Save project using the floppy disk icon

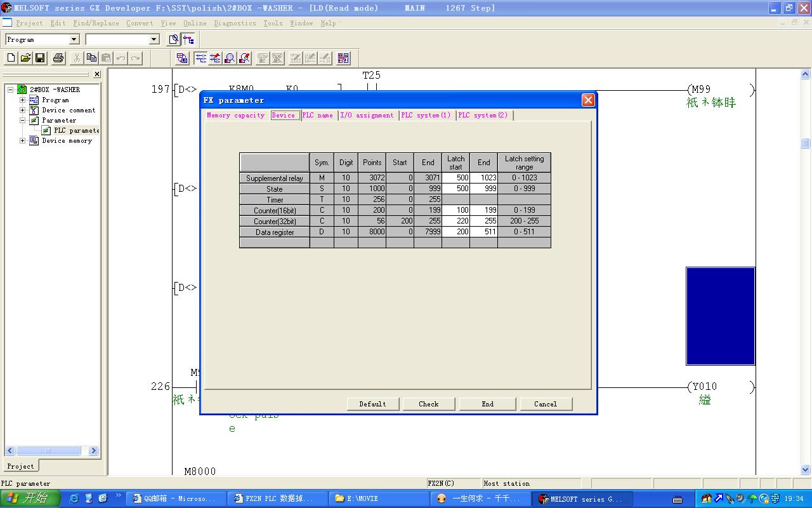point(40,58)
